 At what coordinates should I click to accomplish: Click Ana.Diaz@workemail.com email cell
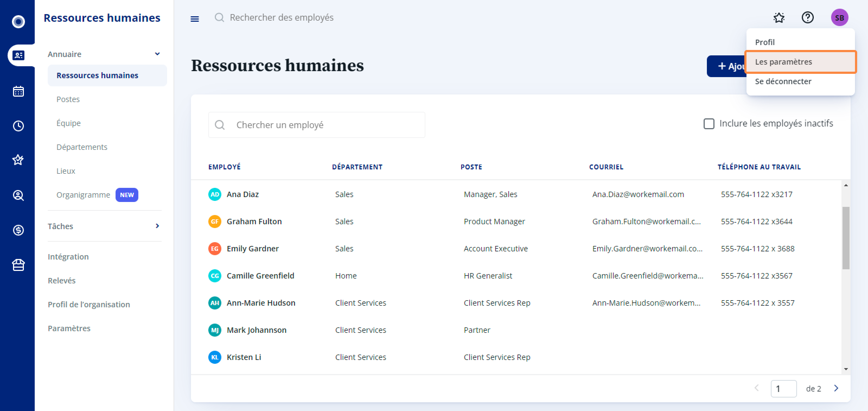coord(638,194)
